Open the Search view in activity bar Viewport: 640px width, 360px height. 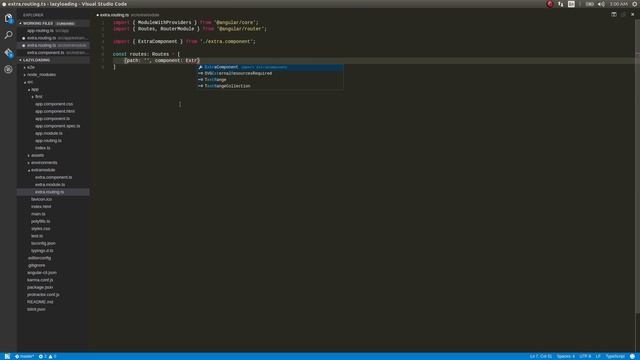[8, 36]
